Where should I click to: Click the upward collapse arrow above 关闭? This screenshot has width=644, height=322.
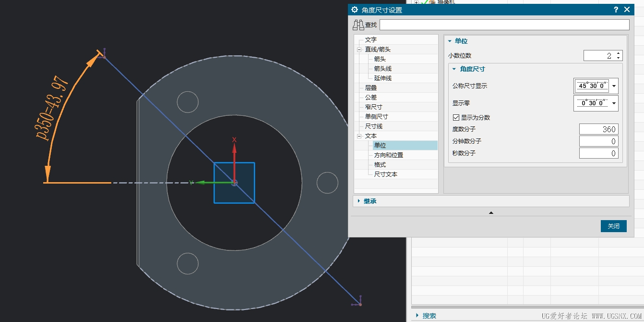pos(490,212)
